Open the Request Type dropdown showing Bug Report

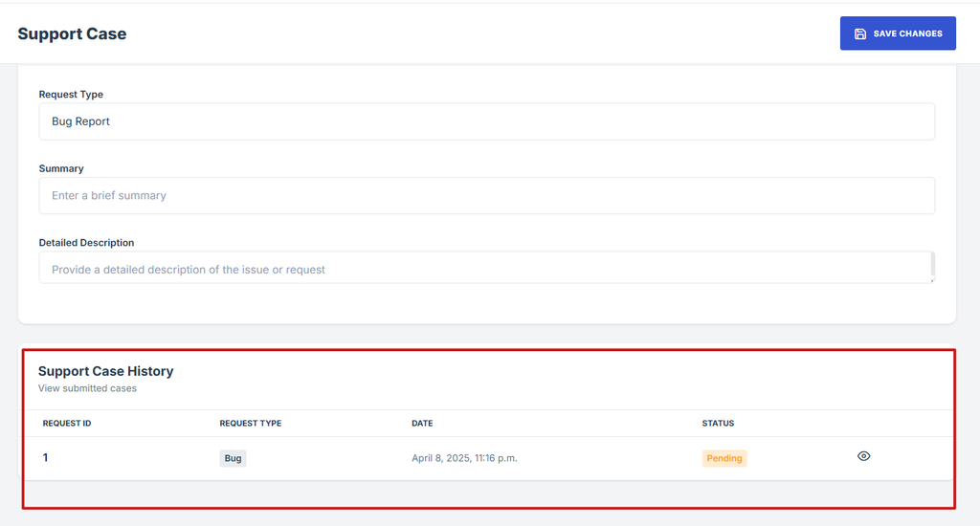coord(486,121)
